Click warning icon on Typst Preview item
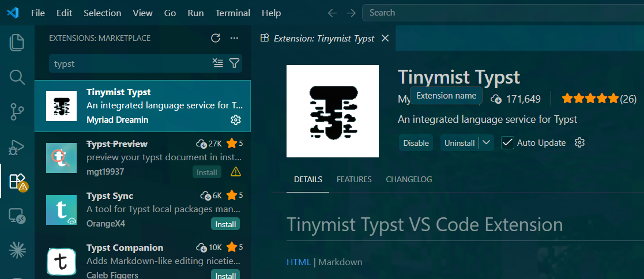The image size is (644, 279). [236, 171]
